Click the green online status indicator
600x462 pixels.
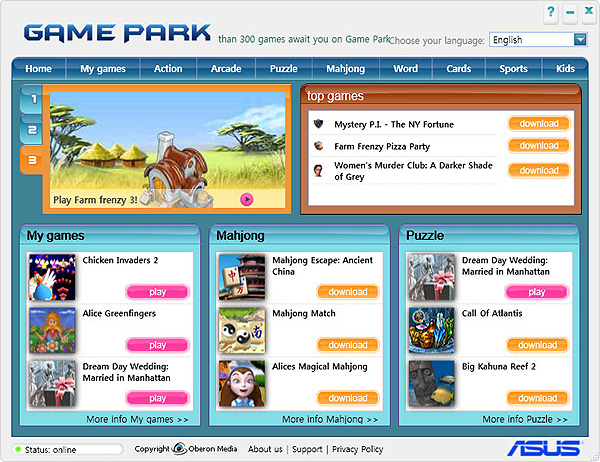pos(17,449)
